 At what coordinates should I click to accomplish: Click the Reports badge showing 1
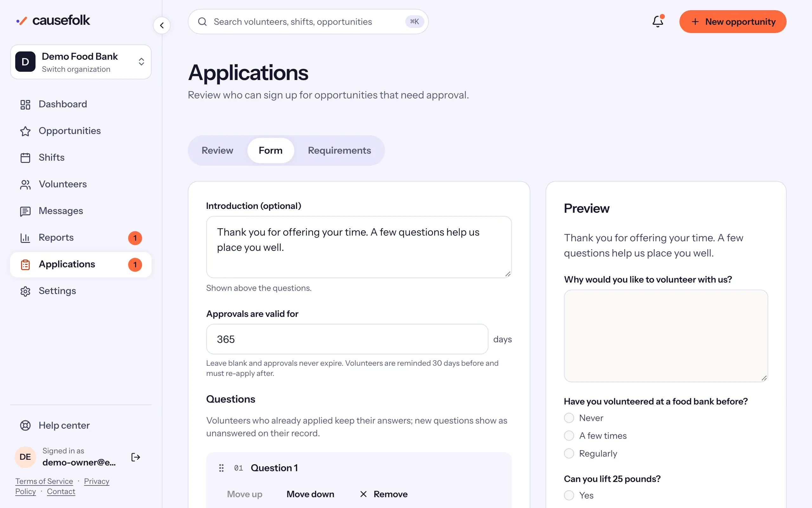(x=135, y=238)
